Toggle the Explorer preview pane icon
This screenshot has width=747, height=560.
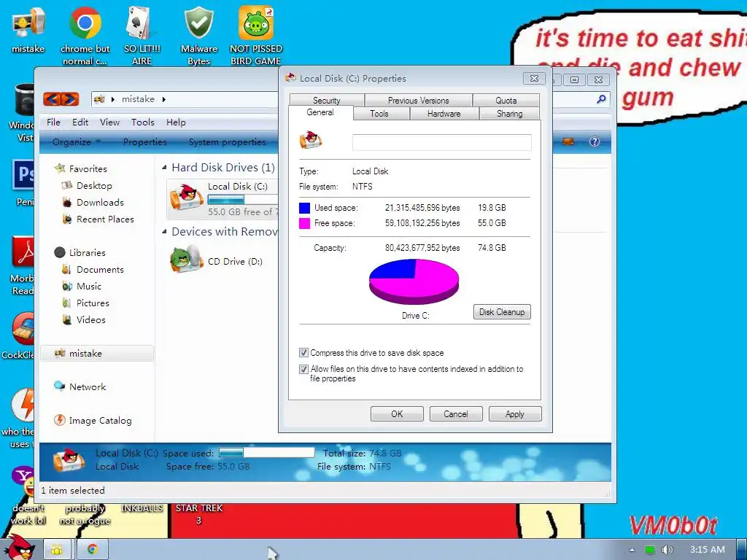[x=568, y=141]
